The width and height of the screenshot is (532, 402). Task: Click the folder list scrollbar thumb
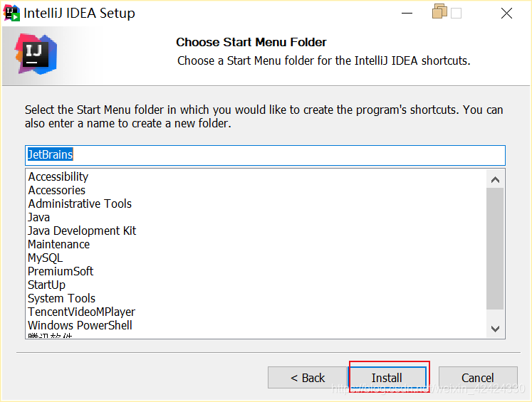point(495,248)
